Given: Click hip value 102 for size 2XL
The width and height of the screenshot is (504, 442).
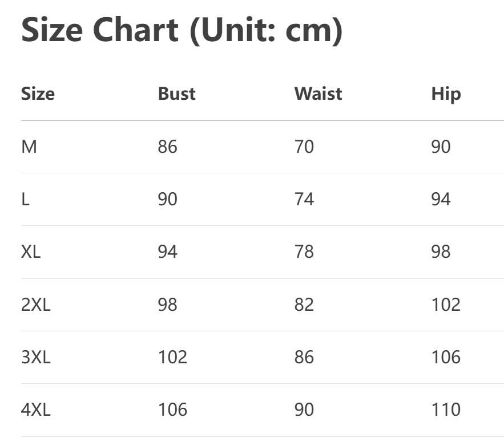Looking at the screenshot, I should [445, 305].
